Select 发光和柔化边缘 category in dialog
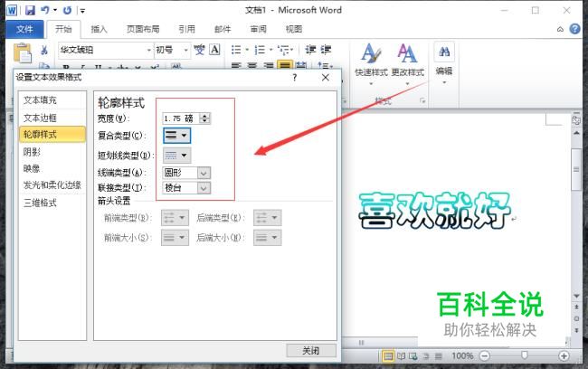Viewport: 588px width, 369px height. (52, 185)
